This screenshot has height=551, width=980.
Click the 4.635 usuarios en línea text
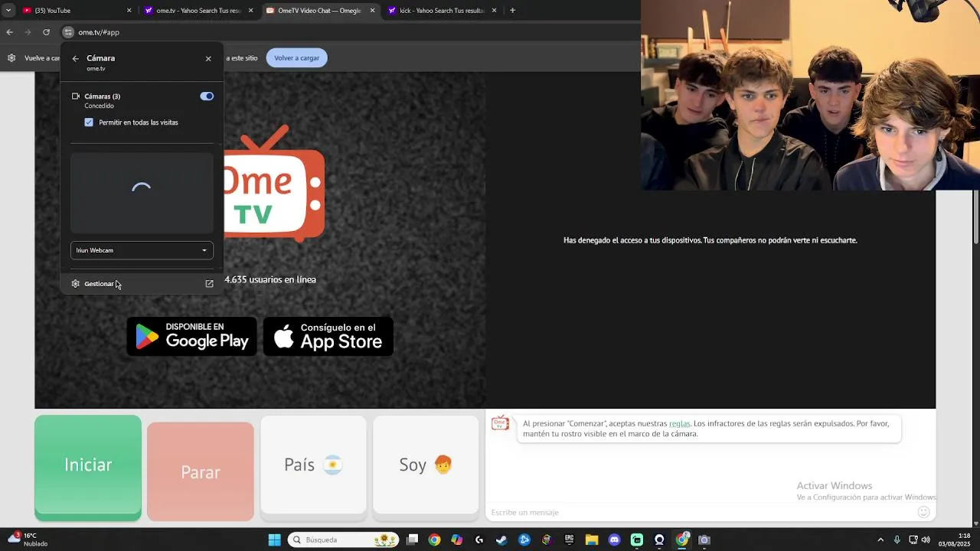click(x=270, y=280)
